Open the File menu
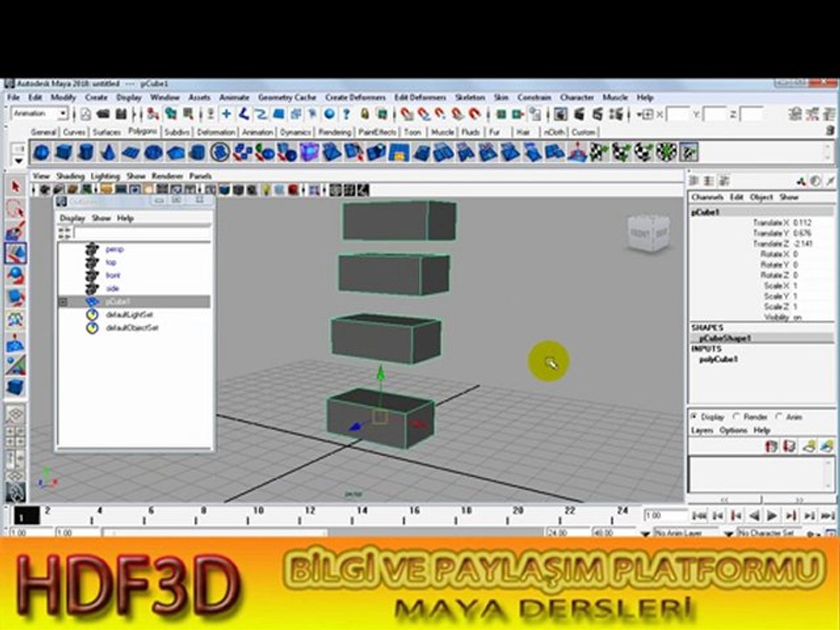Image resolution: width=840 pixels, height=630 pixels. pos(13,97)
